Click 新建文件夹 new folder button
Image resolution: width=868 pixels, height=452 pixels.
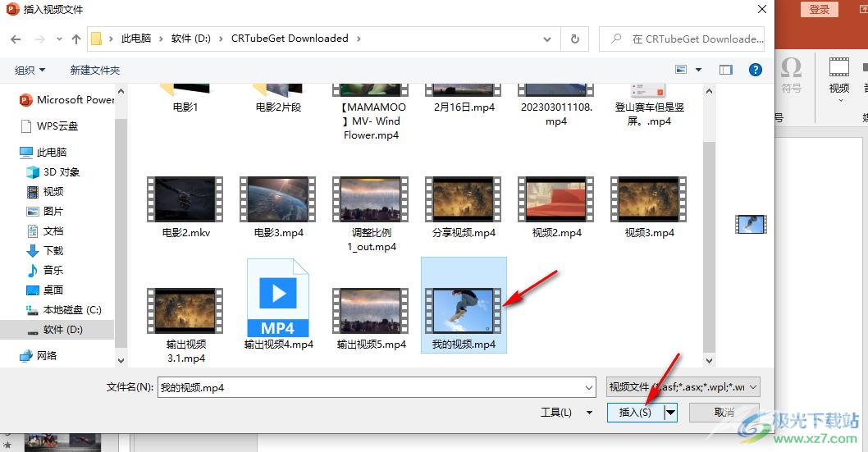point(95,71)
